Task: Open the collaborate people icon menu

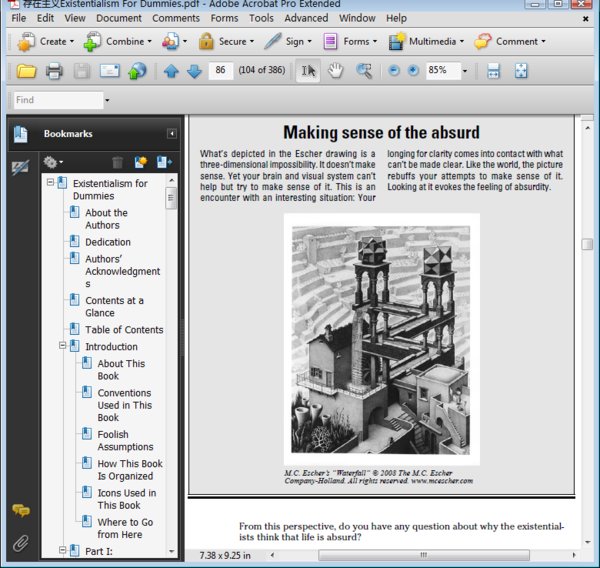Action: (x=174, y=41)
